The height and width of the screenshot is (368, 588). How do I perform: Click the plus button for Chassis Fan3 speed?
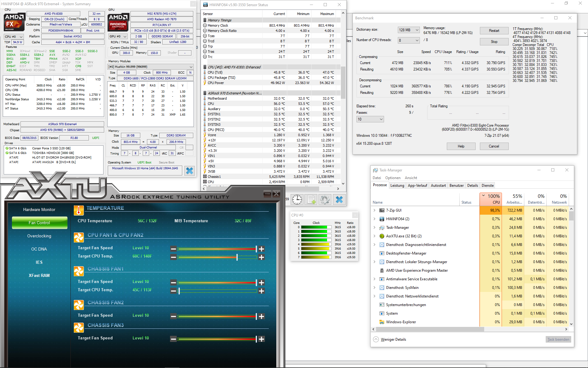point(262,339)
